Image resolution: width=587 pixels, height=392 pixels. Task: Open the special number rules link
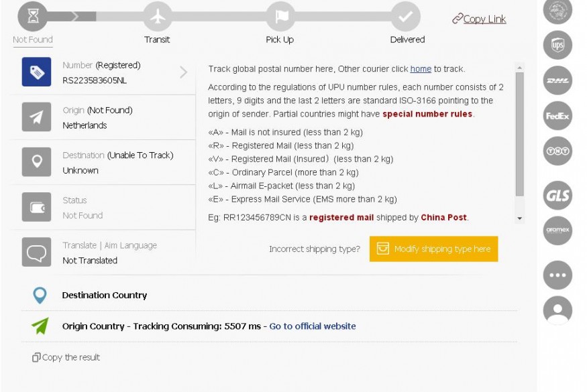(427, 114)
